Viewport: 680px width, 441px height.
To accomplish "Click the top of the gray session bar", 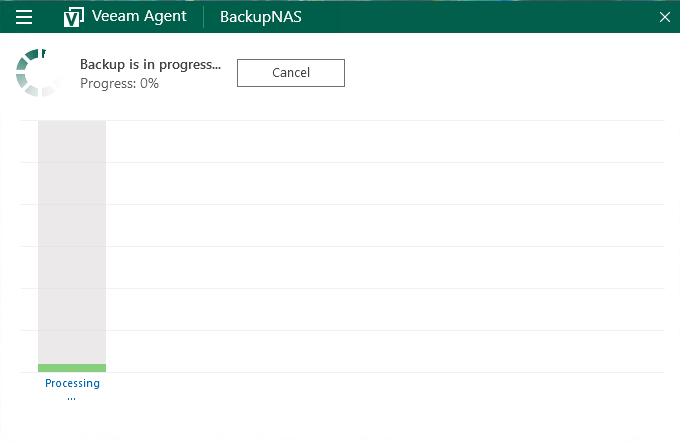I will point(72,124).
